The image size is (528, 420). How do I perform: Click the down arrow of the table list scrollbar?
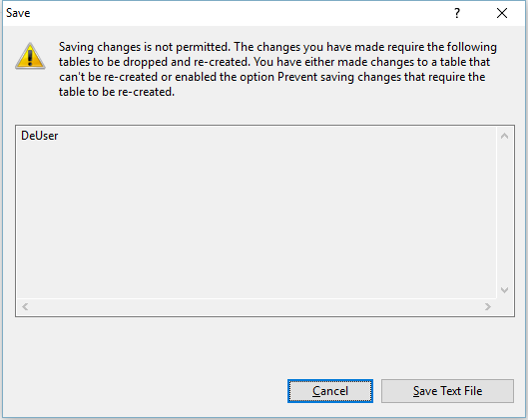pyautogui.click(x=504, y=289)
